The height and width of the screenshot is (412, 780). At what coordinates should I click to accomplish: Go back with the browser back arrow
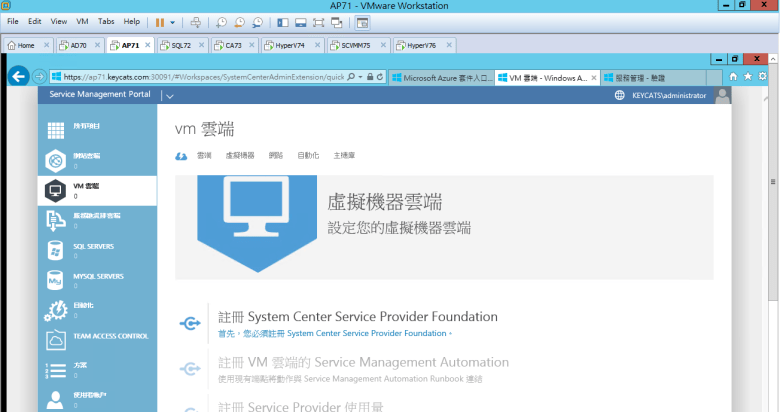(x=17, y=76)
